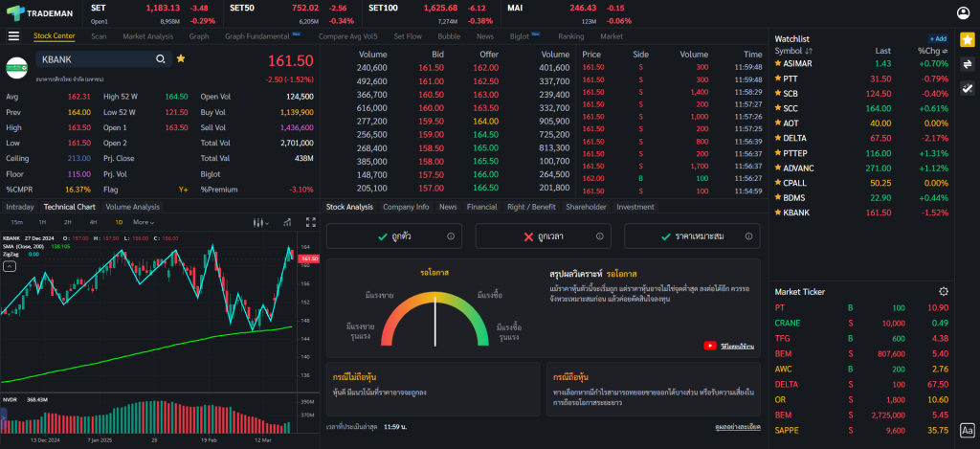Unstar ASIMAR in the watchlist
The height and width of the screenshot is (449, 980).
(x=778, y=63)
